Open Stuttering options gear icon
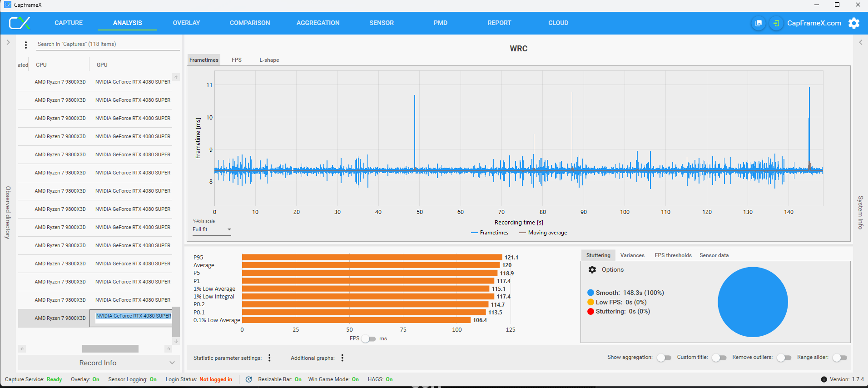 pyautogui.click(x=592, y=270)
